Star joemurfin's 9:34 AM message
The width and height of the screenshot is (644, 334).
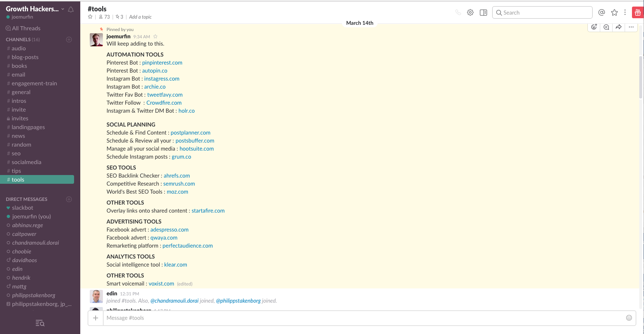(155, 36)
